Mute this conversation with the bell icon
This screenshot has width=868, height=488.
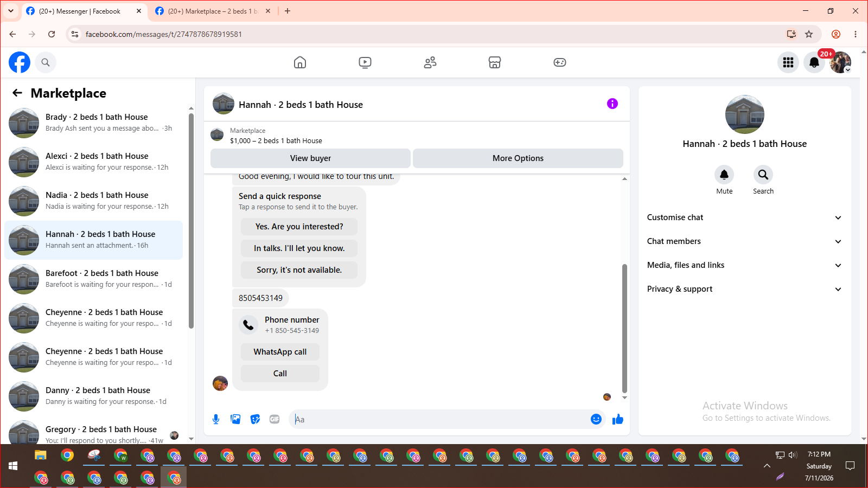[724, 175]
